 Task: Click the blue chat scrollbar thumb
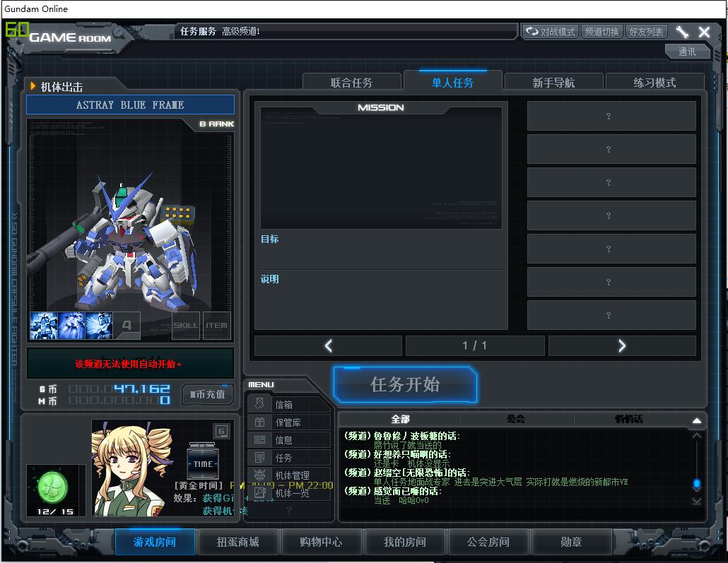[696, 484]
